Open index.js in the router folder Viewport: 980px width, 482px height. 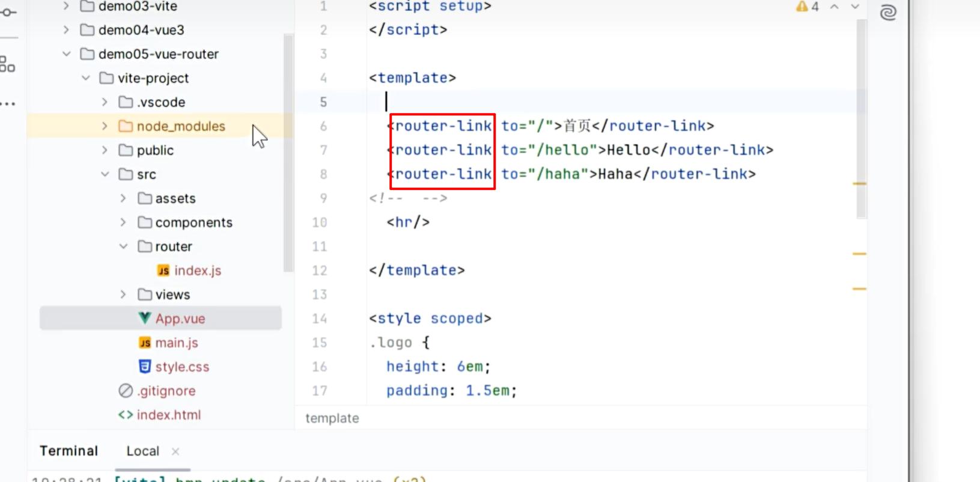(x=198, y=270)
